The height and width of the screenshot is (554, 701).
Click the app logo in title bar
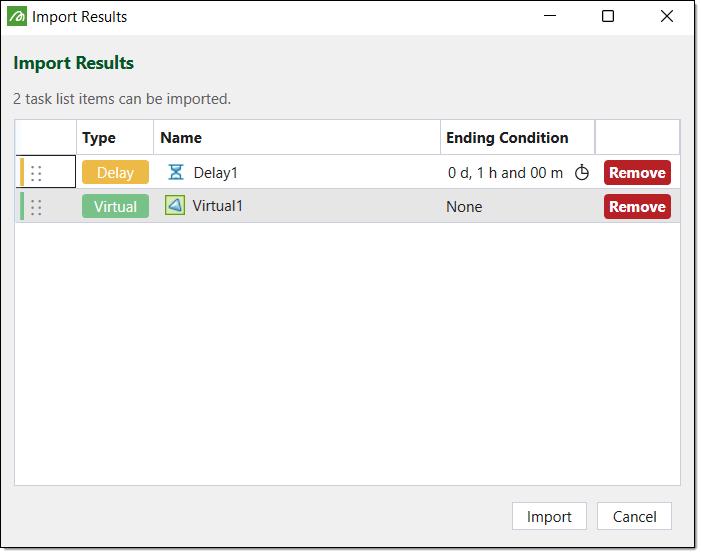point(18,17)
